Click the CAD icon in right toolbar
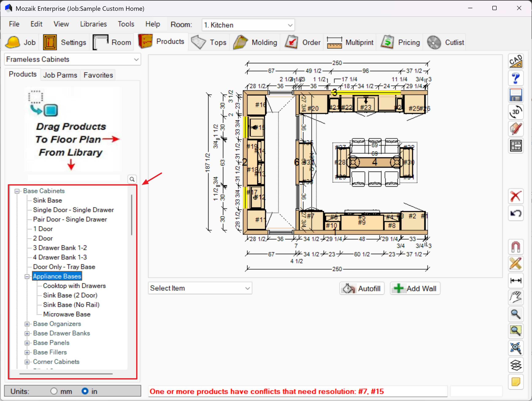Image resolution: width=532 pixels, height=401 pixels. click(x=516, y=61)
